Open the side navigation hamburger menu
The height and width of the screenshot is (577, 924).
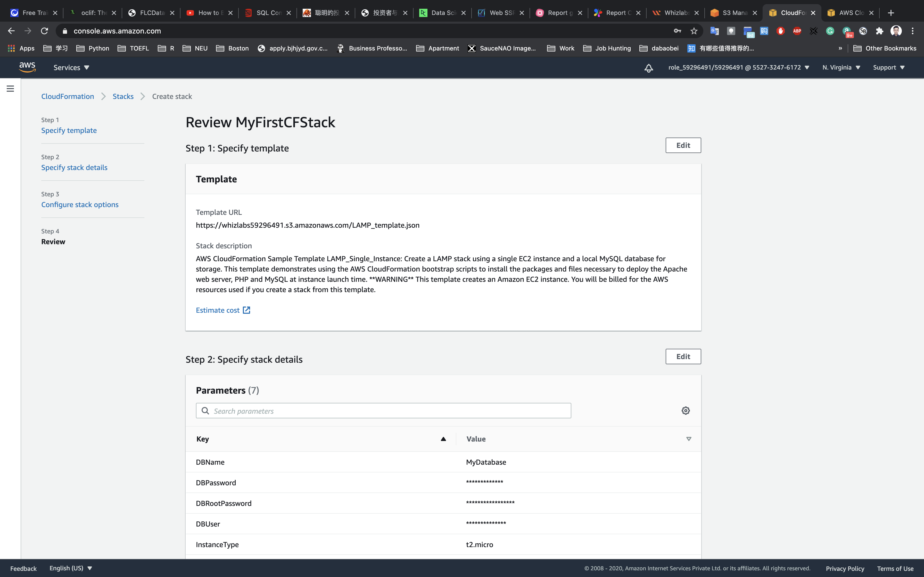10,89
